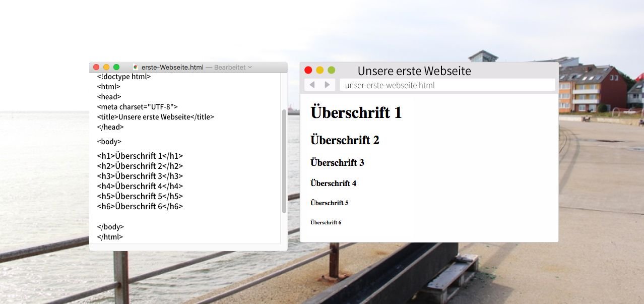Click the opening <html> line in editor

[109, 87]
